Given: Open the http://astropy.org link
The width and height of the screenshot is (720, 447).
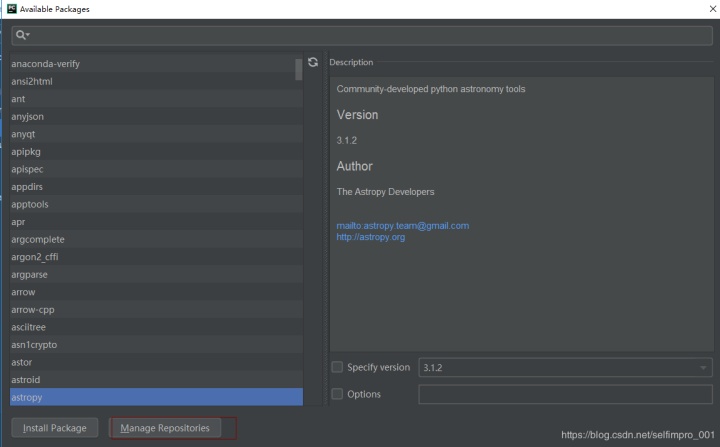Looking at the screenshot, I should click(x=371, y=237).
